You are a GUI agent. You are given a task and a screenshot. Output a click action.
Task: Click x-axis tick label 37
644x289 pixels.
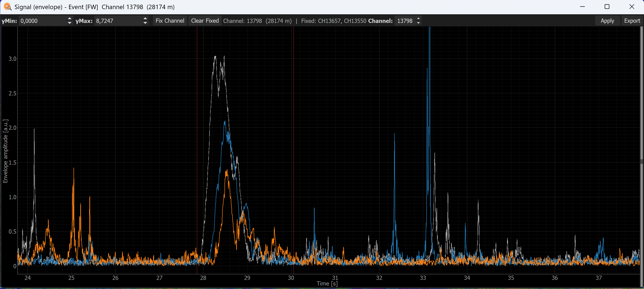(599, 278)
